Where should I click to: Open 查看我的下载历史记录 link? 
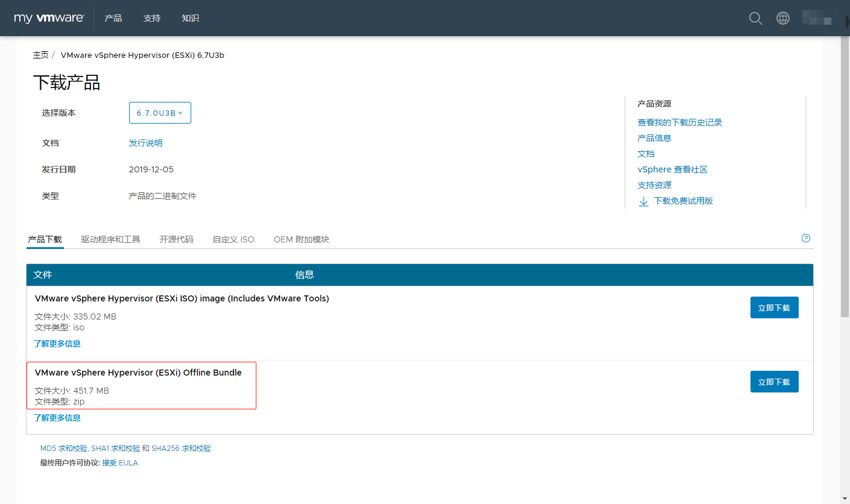tap(680, 122)
